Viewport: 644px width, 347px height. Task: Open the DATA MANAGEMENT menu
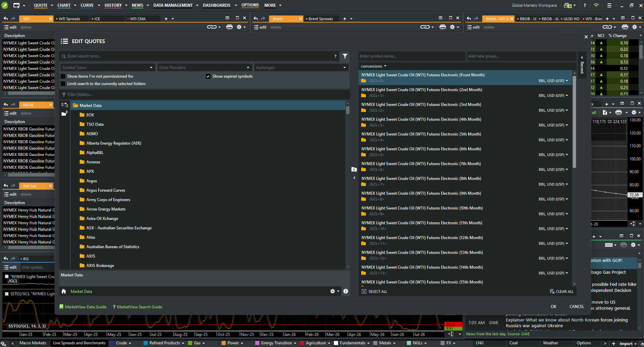173,5
